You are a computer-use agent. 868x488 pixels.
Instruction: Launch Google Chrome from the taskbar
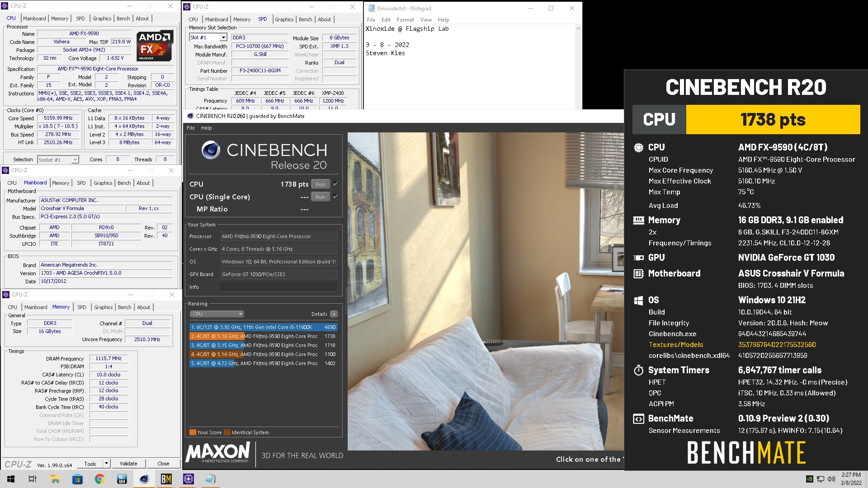point(99,479)
